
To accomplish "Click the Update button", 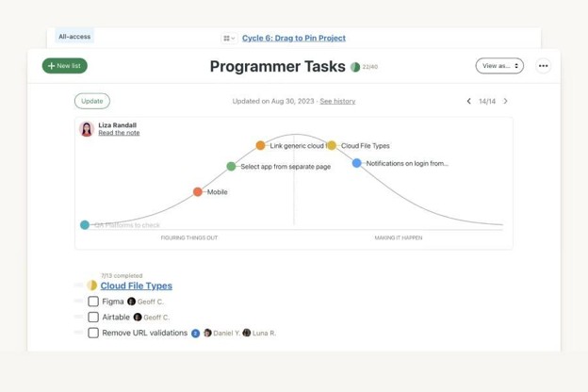I will click(x=92, y=101).
